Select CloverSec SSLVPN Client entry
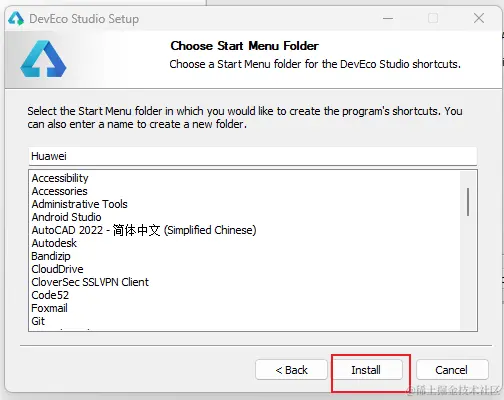The height and width of the screenshot is (400, 504). (90, 282)
